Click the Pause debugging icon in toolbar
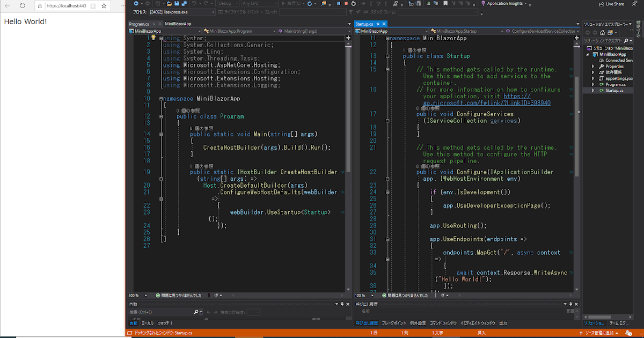Viewport: 644px width, 338px height. pyautogui.click(x=338, y=4)
